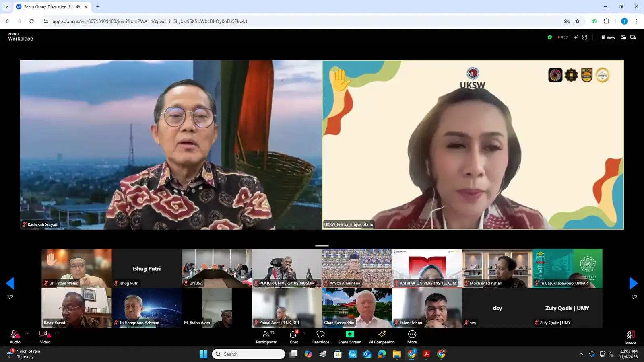
Task: Check the meeting security shield status
Action: pyautogui.click(x=549, y=37)
